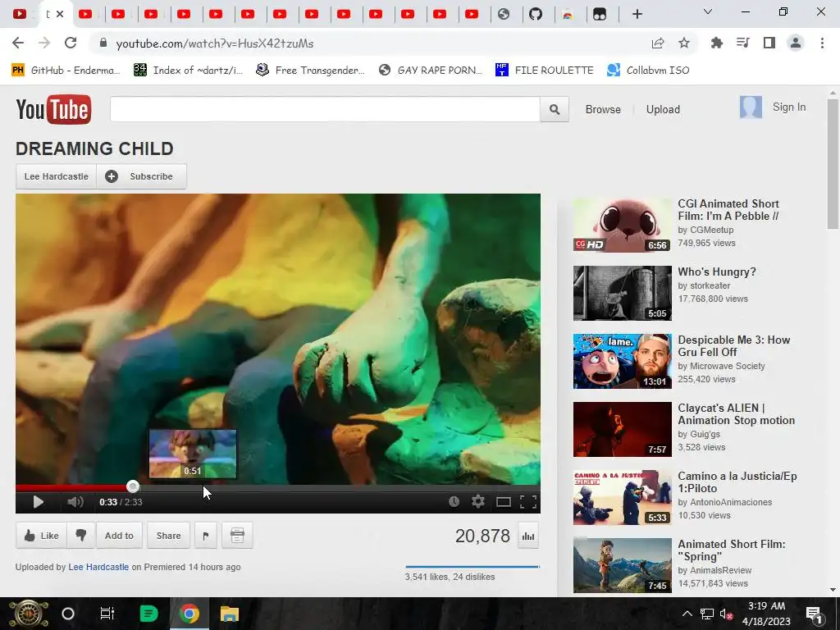The height and width of the screenshot is (630, 840).
Task: Click the YouTube logo
Action: tap(53, 109)
